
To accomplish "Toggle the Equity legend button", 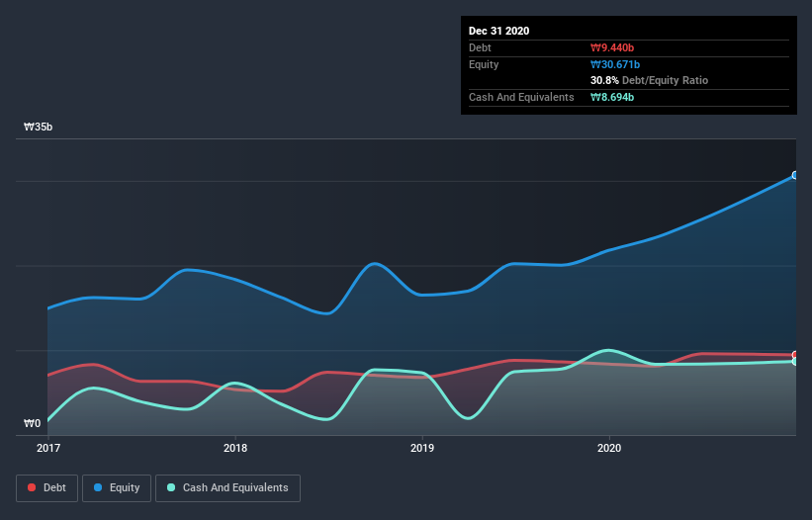I will point(117,488).
